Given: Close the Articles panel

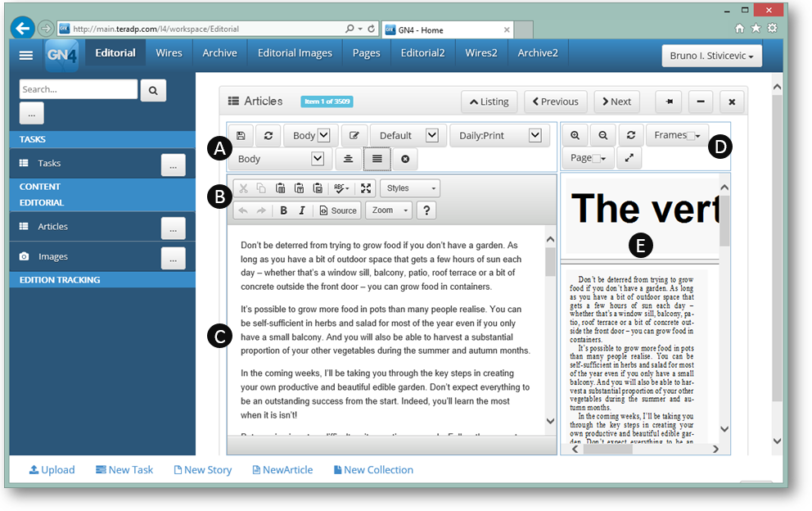Looking at the screenshot, I should tap(732, 102).
